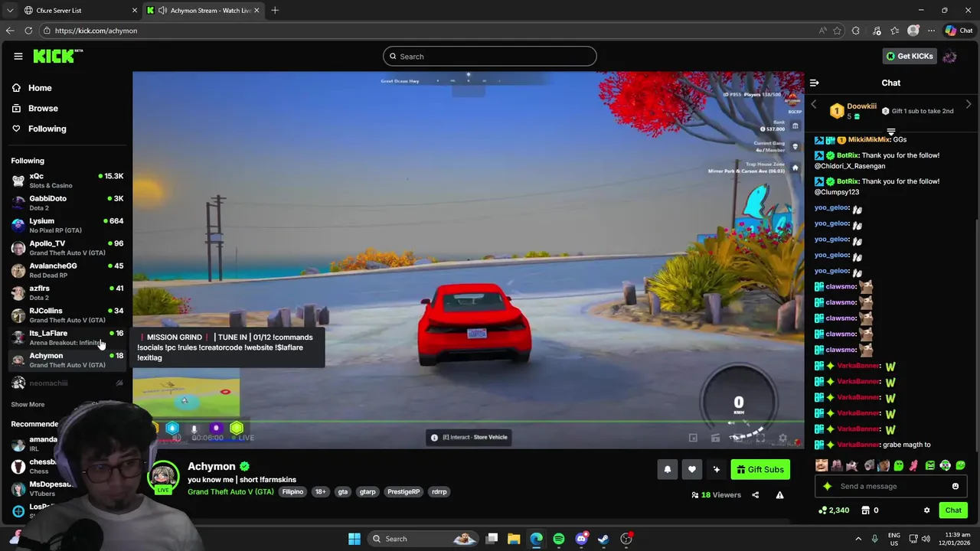Open Apollo_TV channel in Following list
This screenshot has height=551, width=980.
(67, 247)
